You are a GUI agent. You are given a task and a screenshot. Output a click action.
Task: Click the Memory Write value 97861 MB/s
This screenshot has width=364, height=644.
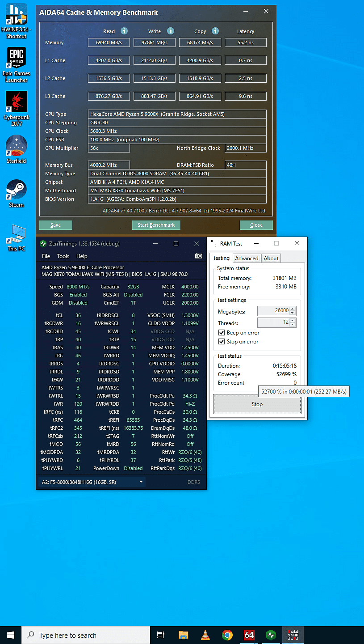[155, 42]
